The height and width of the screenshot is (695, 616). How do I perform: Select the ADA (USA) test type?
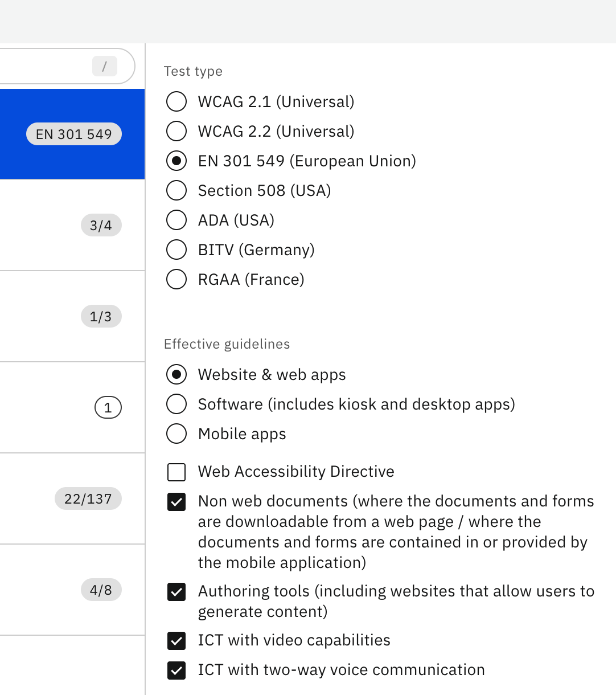176,220
